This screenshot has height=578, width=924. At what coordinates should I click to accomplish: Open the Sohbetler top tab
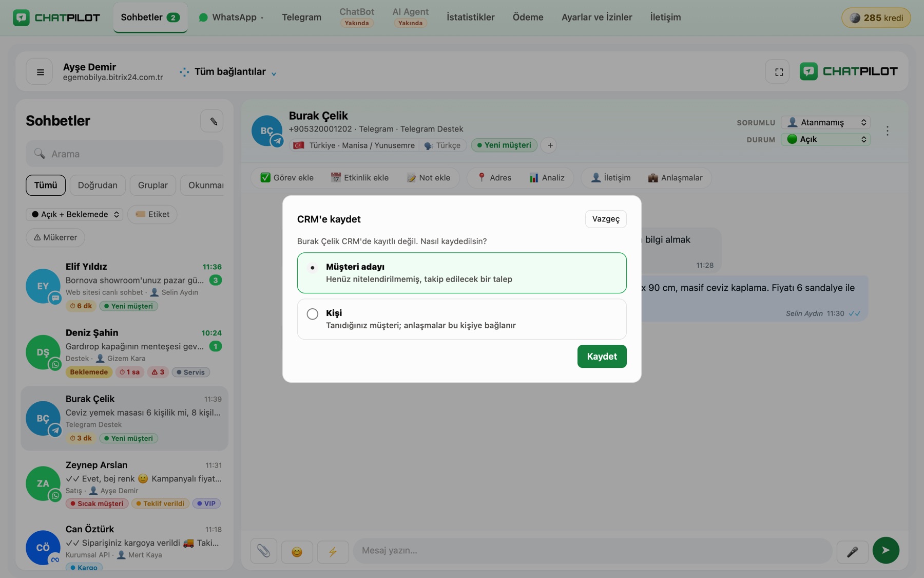pyautogui.click(x=150, y=17)
